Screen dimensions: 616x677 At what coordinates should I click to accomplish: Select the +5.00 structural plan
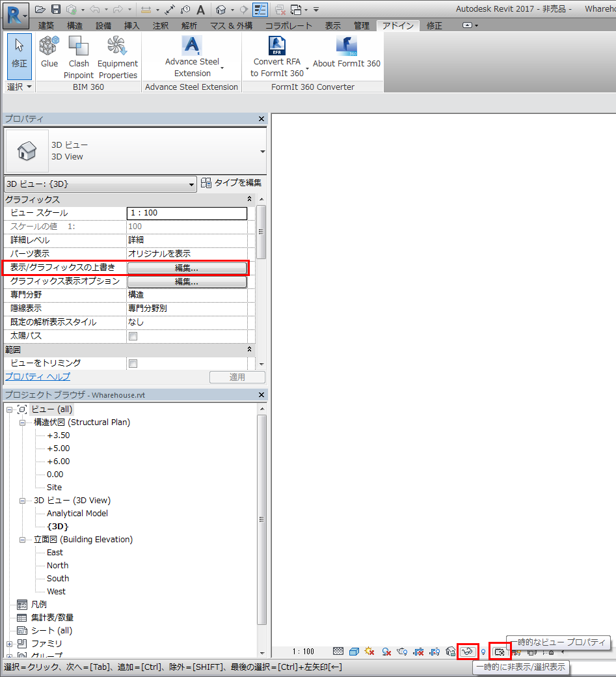coord(59,448)
